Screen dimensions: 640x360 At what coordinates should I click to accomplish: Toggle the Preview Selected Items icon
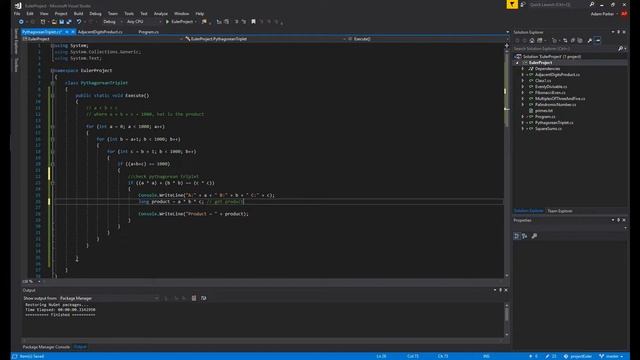[598, 40]
